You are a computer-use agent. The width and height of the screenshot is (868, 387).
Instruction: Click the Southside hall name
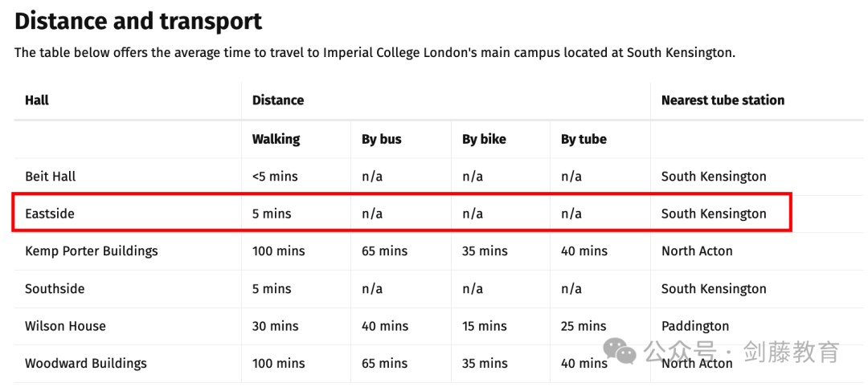click(x=55, y=288)
